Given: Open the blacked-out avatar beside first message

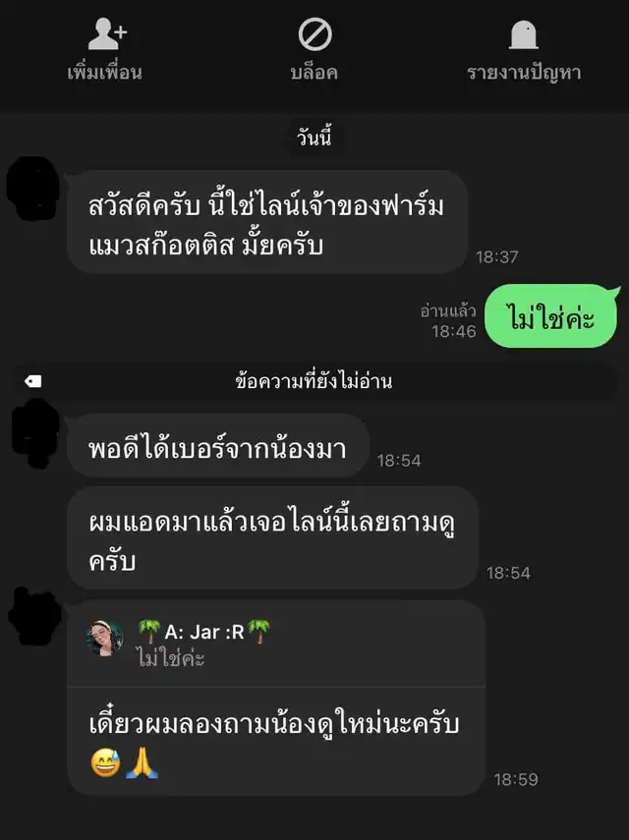Looking at the screenshot, I should (32, 188).
